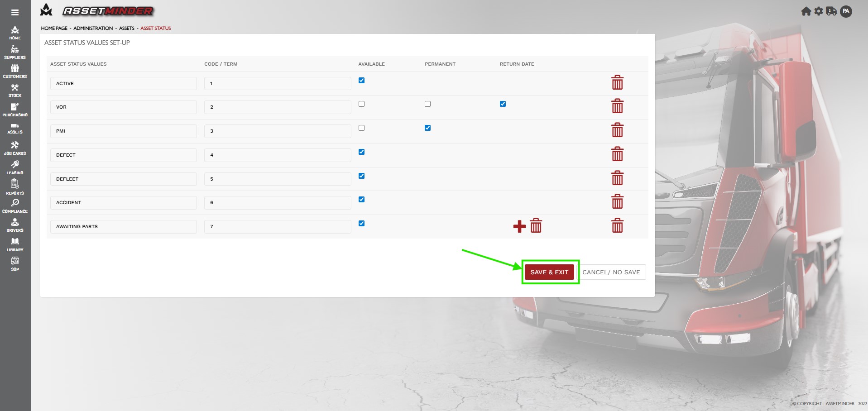This screenshot has width=868, height=411.
Task: Delete the ACTIVE status row
Action: [x=617, y=83]
